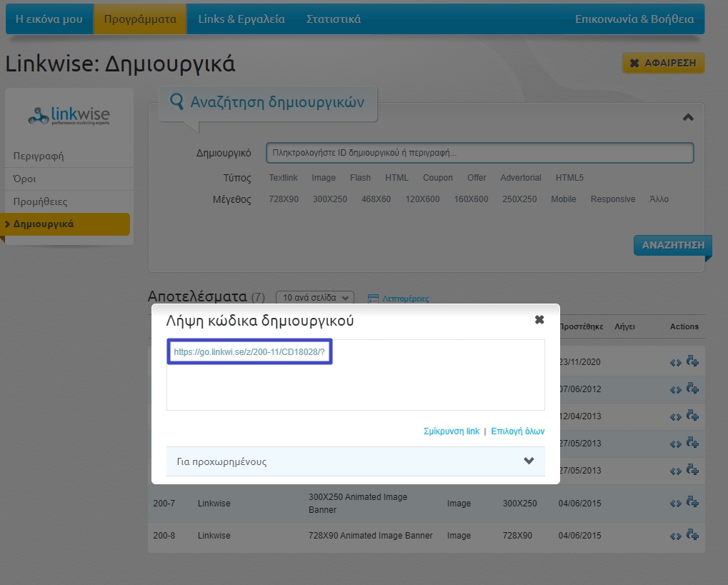Click the code icon for creative 200-7
Screen dimensions: 728x585
(x=675, y=504)
